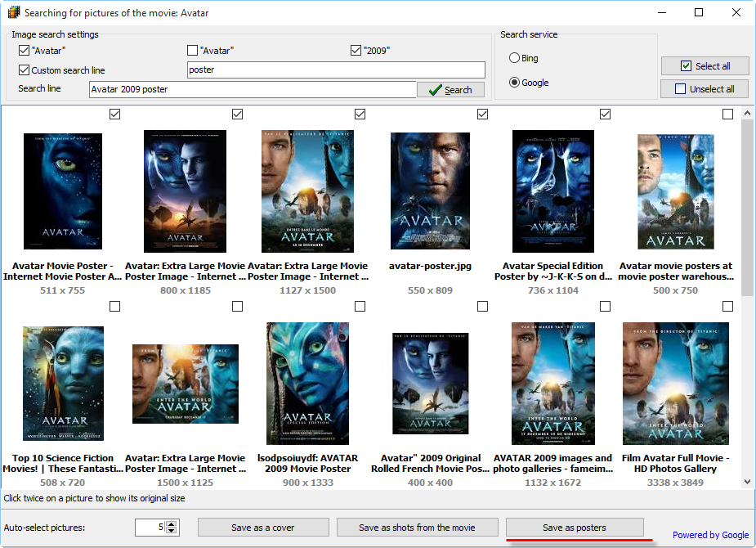Click the Unselect all button
Image resolution: width=756 pixels, height=548 pixels.
pos(705,89)
